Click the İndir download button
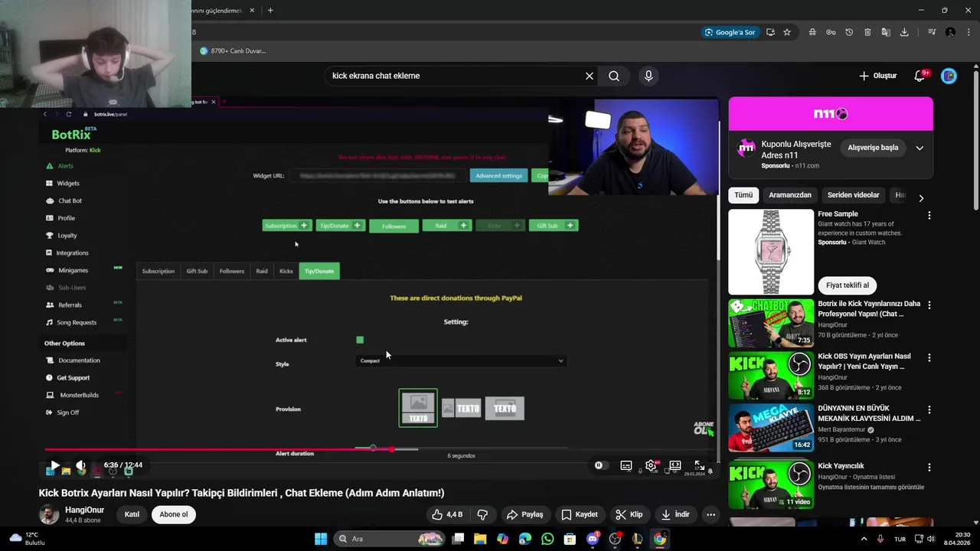 [x=676, y=514]
